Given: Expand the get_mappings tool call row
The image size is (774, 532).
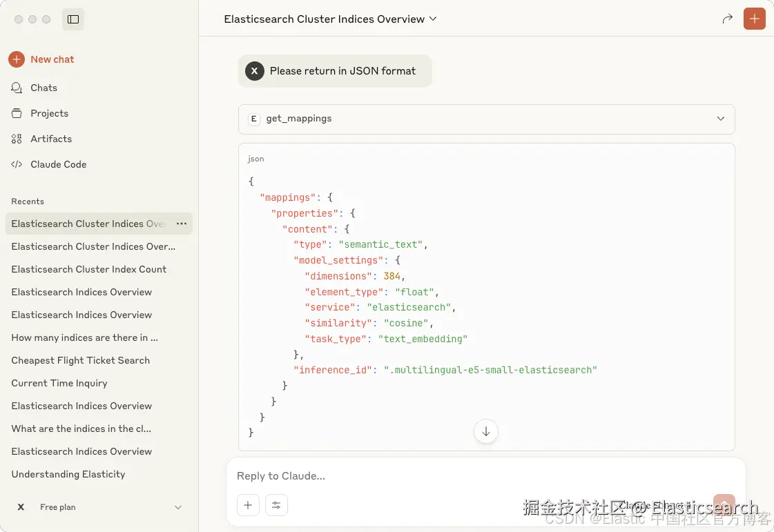Looking at the screenshot, I should 486,119.
